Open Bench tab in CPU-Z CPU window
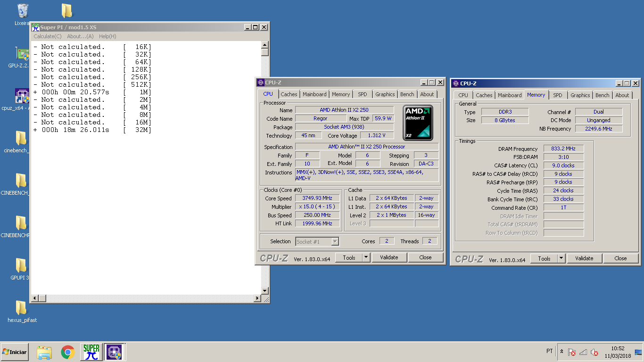 (x=407, y=94)
